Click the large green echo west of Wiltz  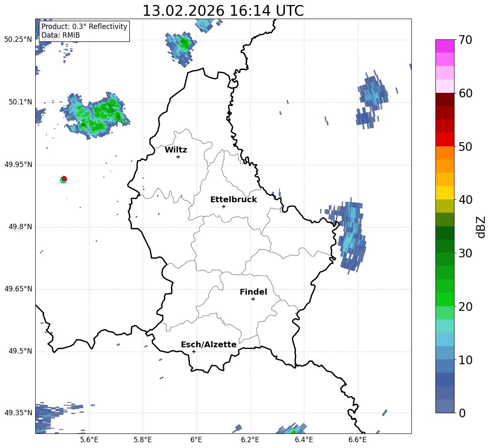click(95, 116)
